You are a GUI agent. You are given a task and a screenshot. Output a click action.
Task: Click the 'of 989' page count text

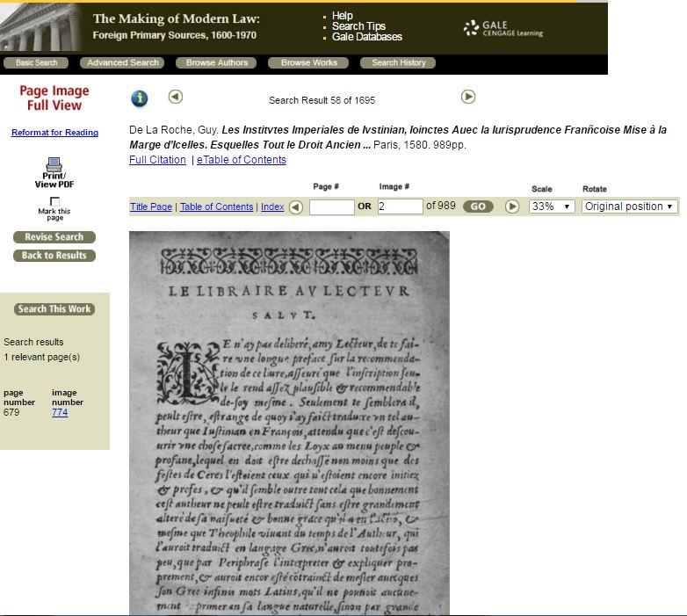click(x=441, y=206)
